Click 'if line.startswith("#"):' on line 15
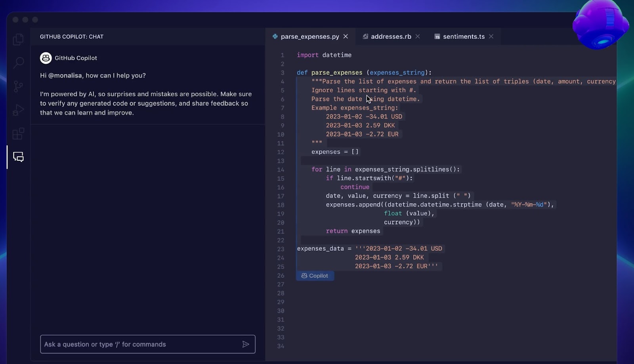 click(369, 178)
